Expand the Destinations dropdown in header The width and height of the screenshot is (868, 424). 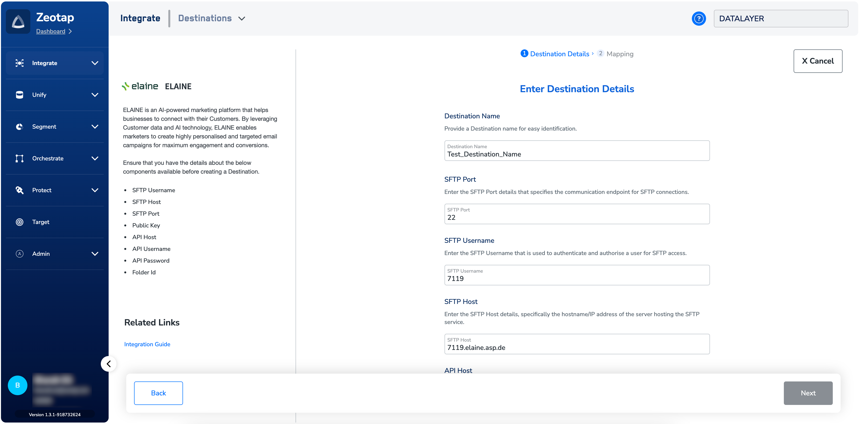(242, 19)
